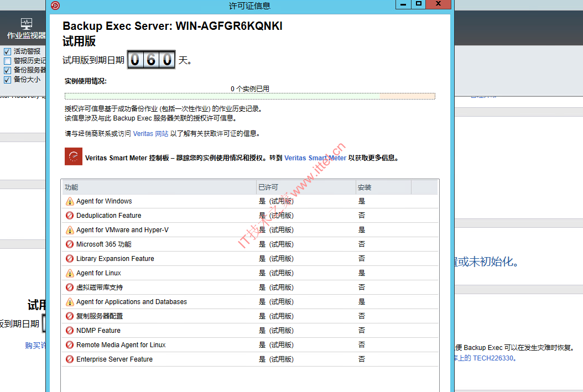Click blocked icon beside Enterprise Server Feature
Screen dimensions: 583x392
coord(70,359)
